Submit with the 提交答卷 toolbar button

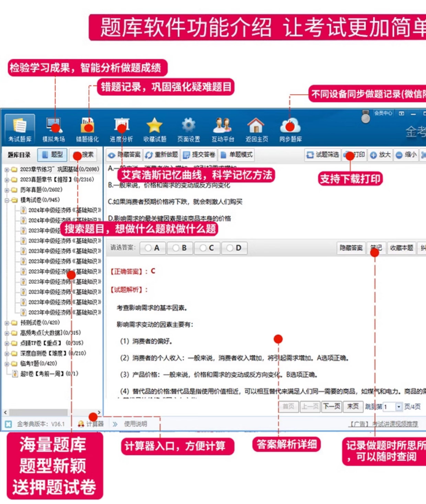(199, 155)
